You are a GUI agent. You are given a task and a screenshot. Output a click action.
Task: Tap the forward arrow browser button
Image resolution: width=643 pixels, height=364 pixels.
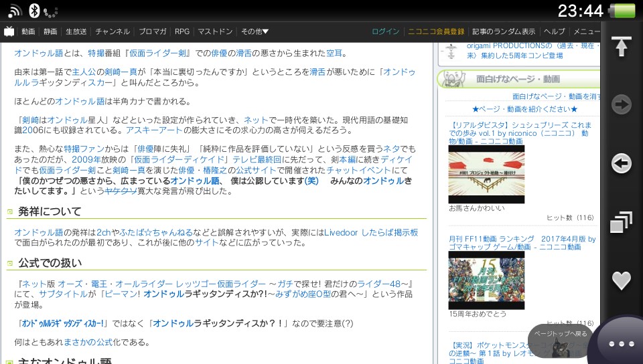(621, 104)
